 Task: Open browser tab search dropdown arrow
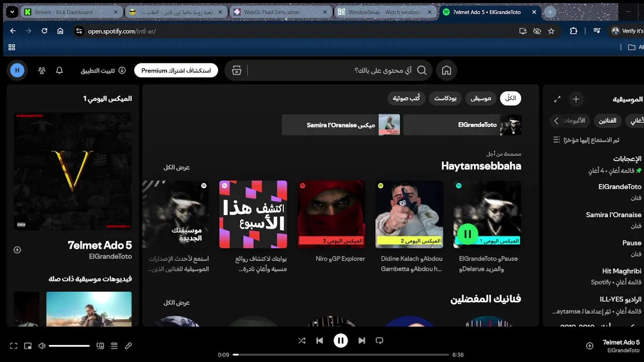(12, 12)
